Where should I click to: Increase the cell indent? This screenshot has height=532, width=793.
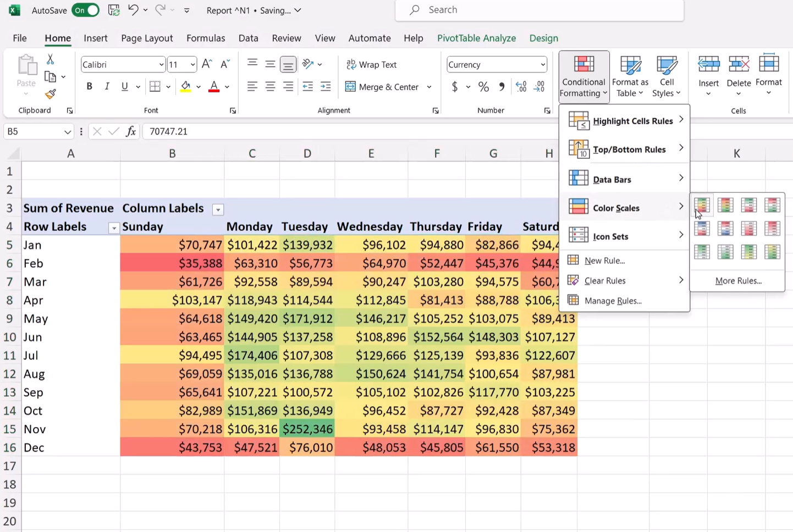326,86
